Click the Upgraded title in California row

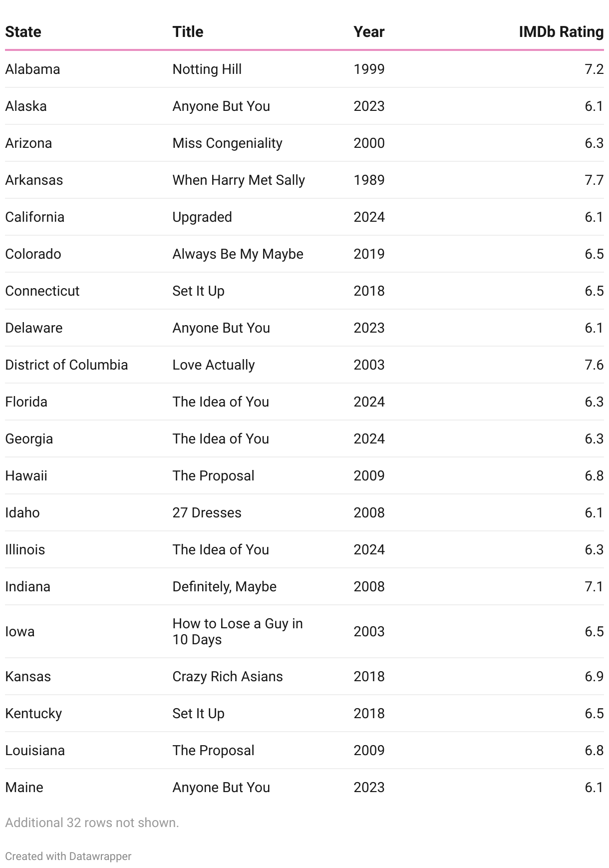(x=202, y=217)
